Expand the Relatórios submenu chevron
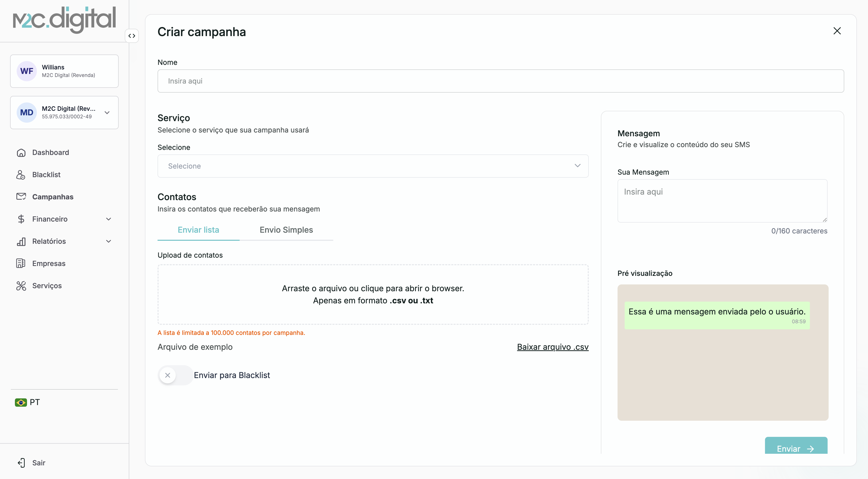The image size is (868, 479). click(x=109, y=242)
